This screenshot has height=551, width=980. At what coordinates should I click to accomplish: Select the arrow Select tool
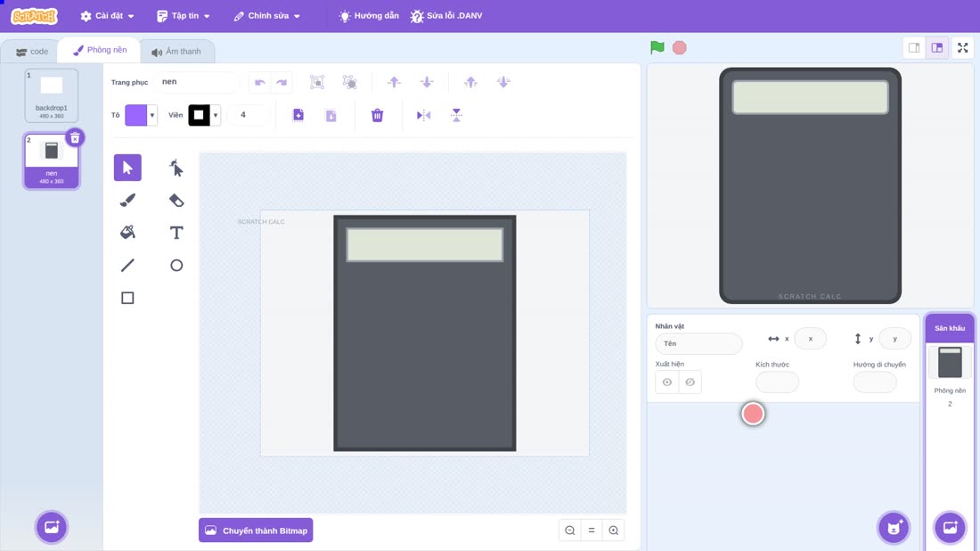tap(127, 168)
